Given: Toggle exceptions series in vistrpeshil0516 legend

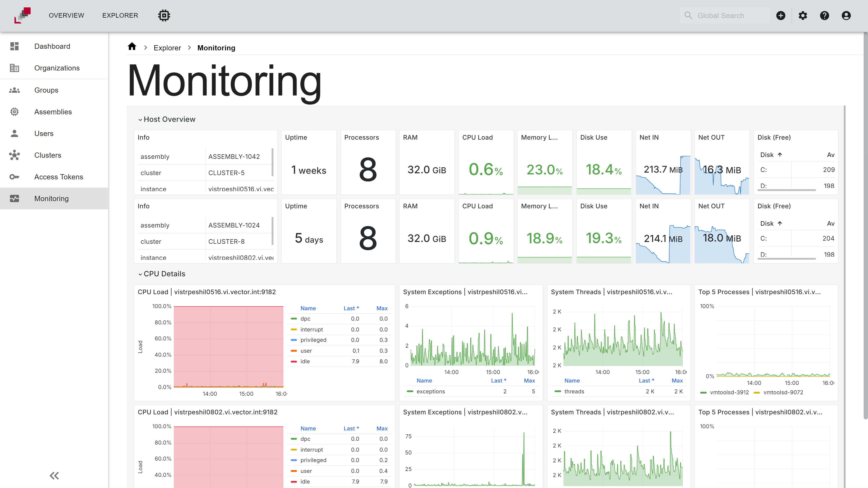Looking at the screenshot, I should click(431, 391).
